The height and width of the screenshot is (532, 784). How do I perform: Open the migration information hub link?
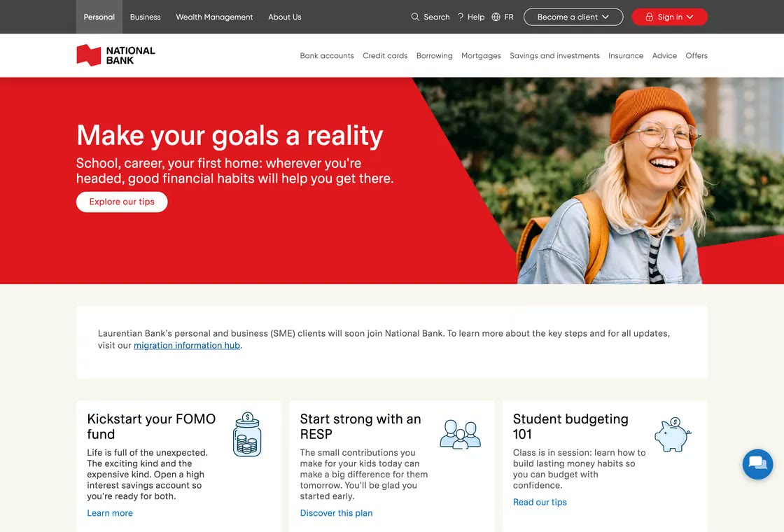[186, 346]
